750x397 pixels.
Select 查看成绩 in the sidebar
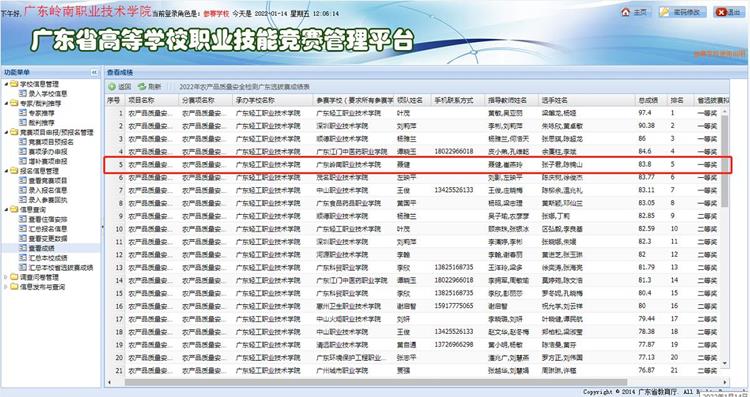tap(42, 248)
